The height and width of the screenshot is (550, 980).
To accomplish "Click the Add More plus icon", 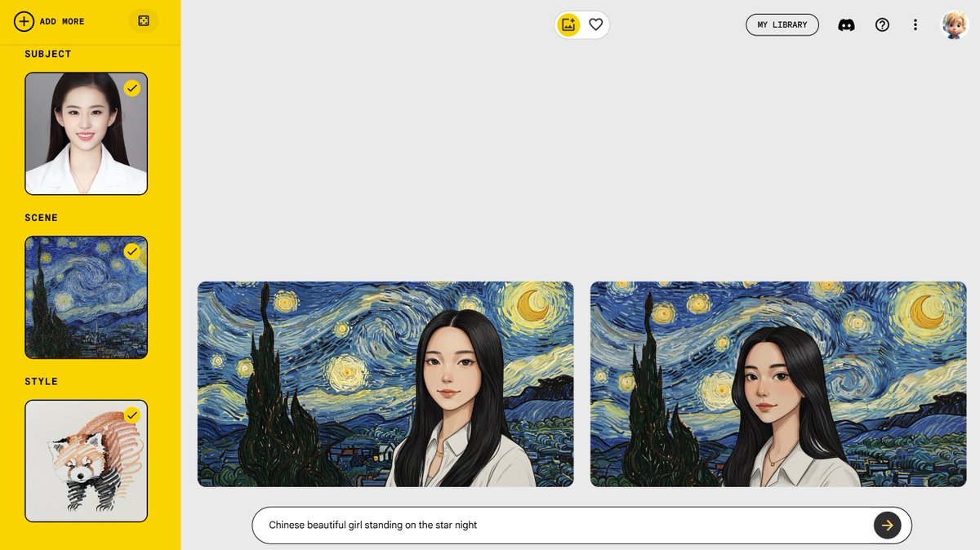I will pyautogui.click(x=24, y=21).
